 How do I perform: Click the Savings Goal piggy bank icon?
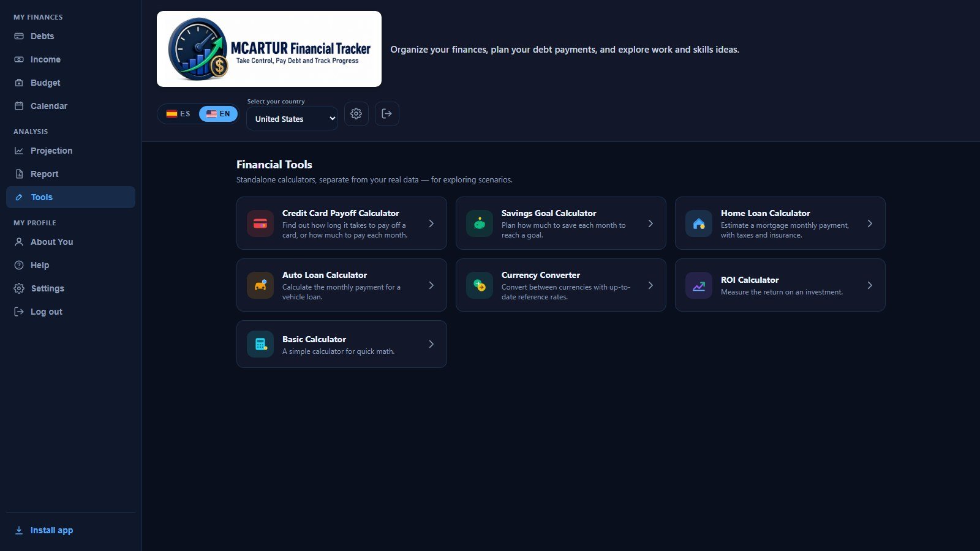pyautogui.click(x=480, y=223)
